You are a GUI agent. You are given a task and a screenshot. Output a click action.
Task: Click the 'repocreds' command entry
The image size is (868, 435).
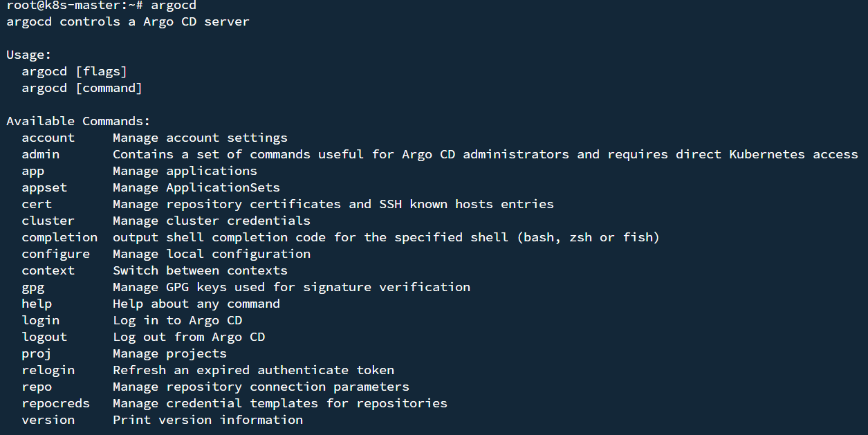click(55, 403)
